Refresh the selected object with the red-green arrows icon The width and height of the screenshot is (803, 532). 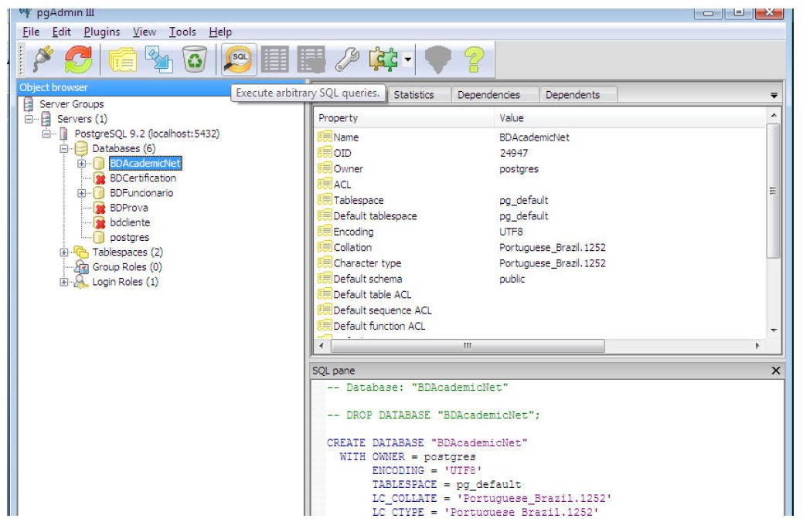point(78,59)
